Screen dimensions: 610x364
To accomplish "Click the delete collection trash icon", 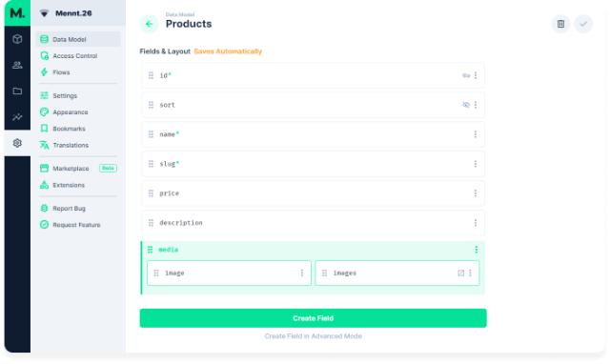I will coord(560,24).
